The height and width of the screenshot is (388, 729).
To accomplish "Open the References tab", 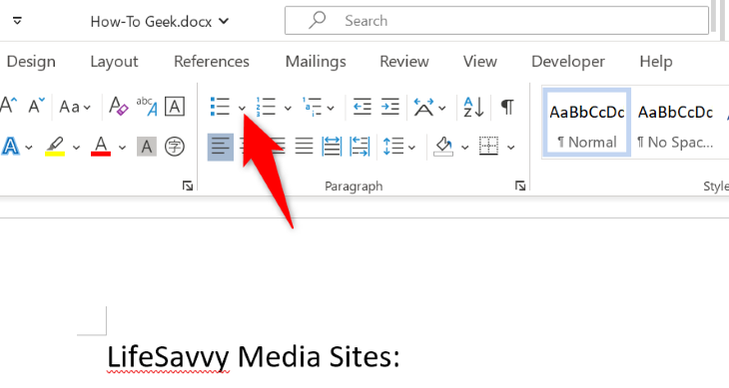I will (212, 62).
